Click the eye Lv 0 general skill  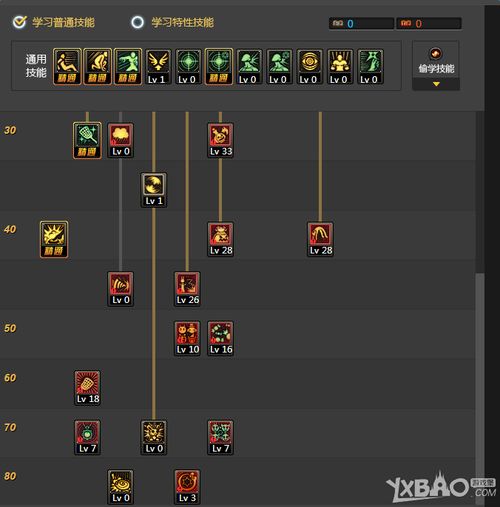click(310, 67)
